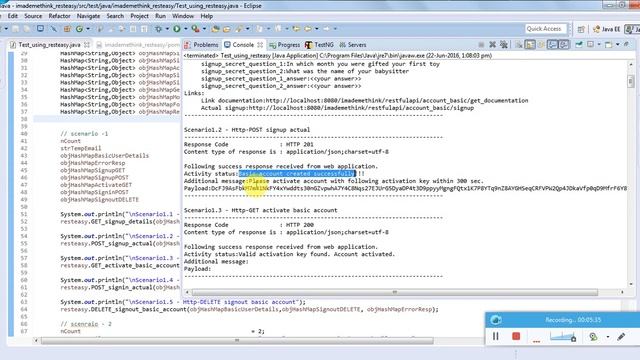Adjust the recorder audio volume slider
The image size is (640, 360).
click(x=563, y=337)
